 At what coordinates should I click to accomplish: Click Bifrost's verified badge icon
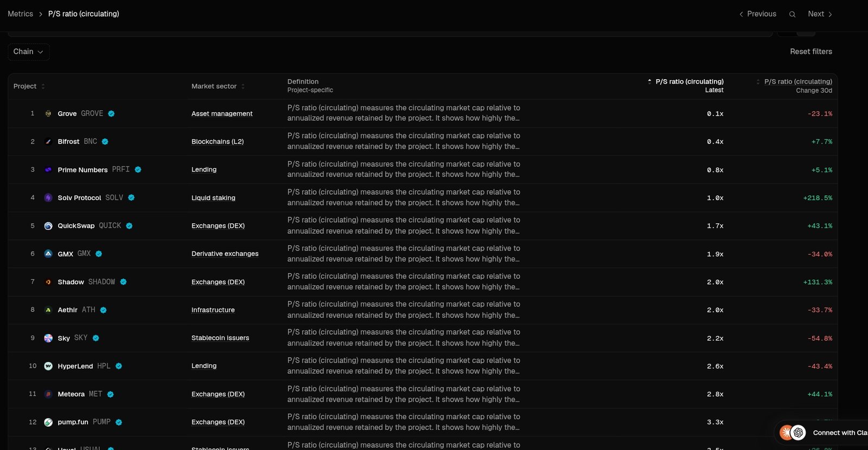(105, 142)
